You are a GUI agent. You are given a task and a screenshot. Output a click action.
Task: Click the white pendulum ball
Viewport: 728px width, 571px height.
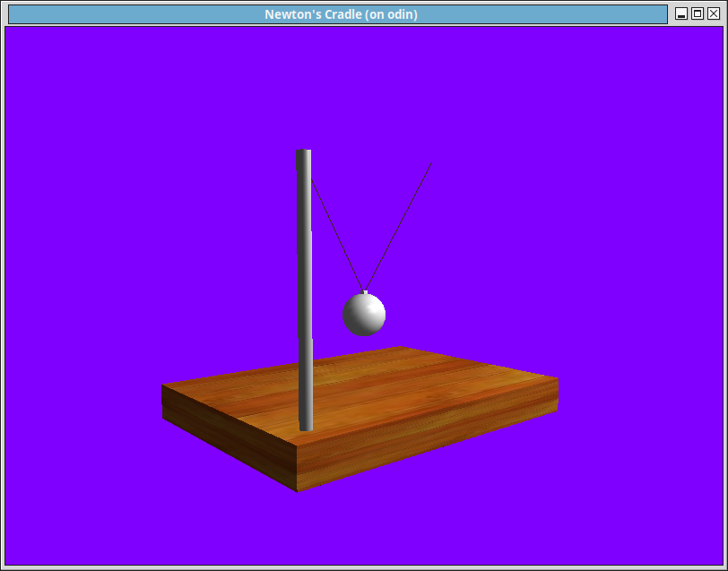[364, 315]
